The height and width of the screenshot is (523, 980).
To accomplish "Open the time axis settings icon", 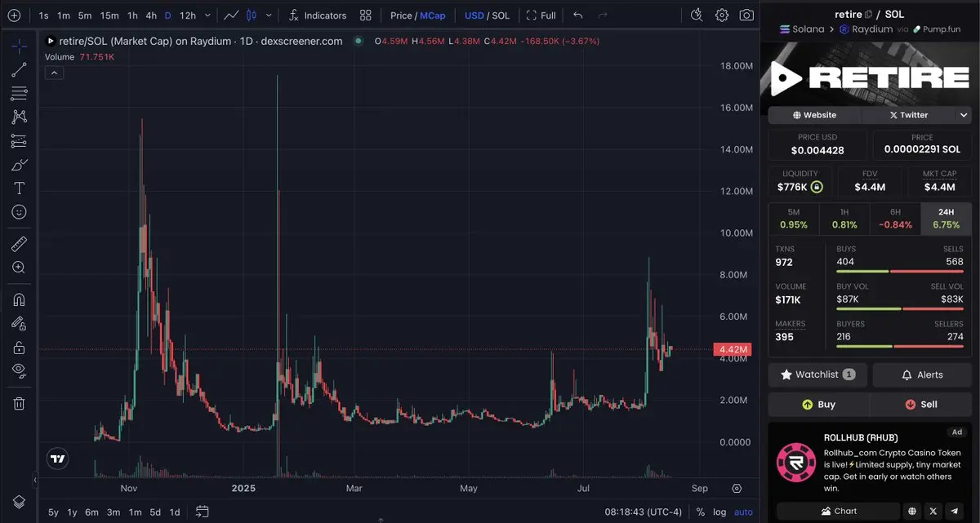I will [x=737, y=489].
